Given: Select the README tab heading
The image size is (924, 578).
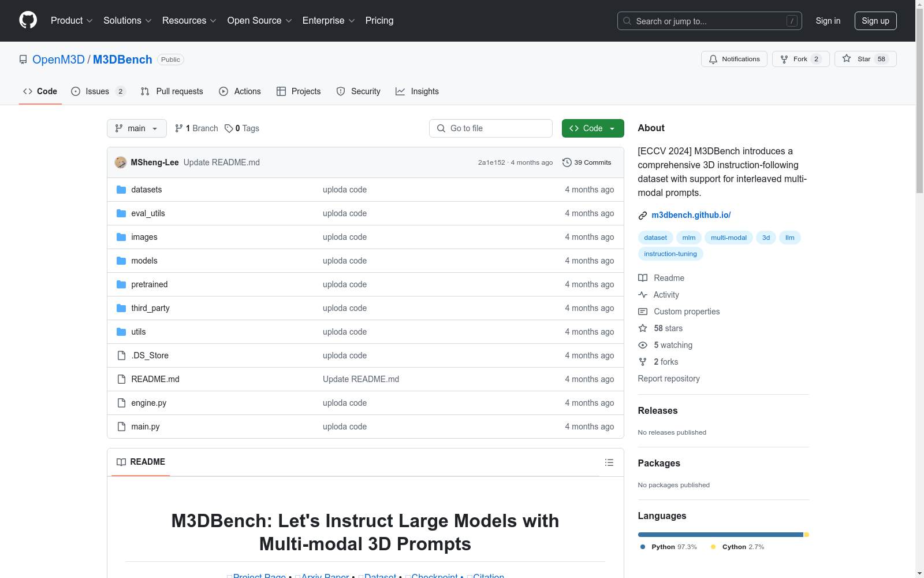Looking at the screenshot, I should point(141,462).
